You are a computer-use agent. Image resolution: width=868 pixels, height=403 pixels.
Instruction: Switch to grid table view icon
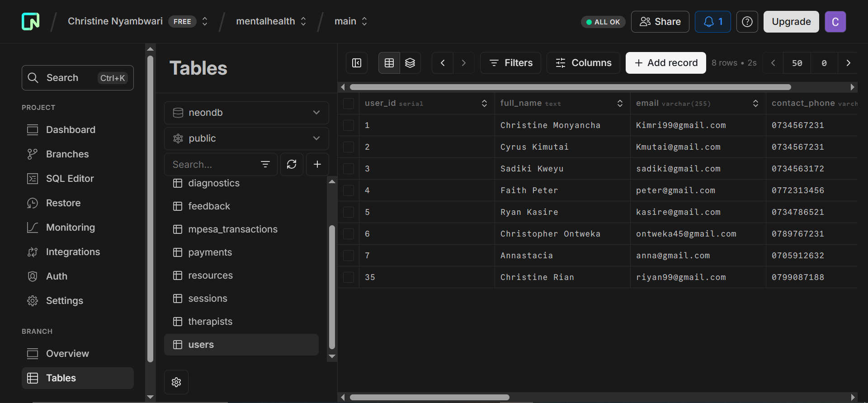[389, 63]
